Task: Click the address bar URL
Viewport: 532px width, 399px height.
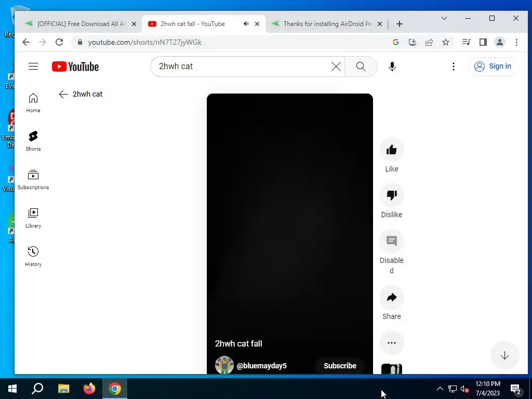Action: coord(145,43)
